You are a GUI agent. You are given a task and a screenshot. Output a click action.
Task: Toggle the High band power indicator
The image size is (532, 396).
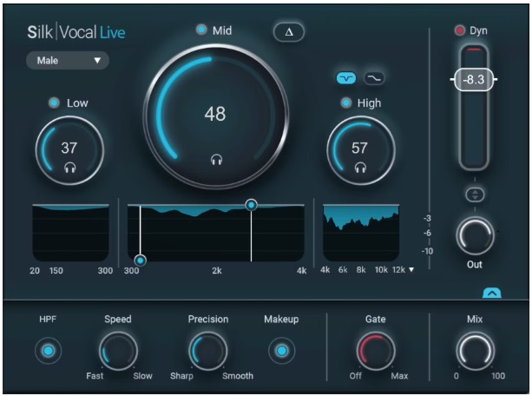[x=345, y=102]
